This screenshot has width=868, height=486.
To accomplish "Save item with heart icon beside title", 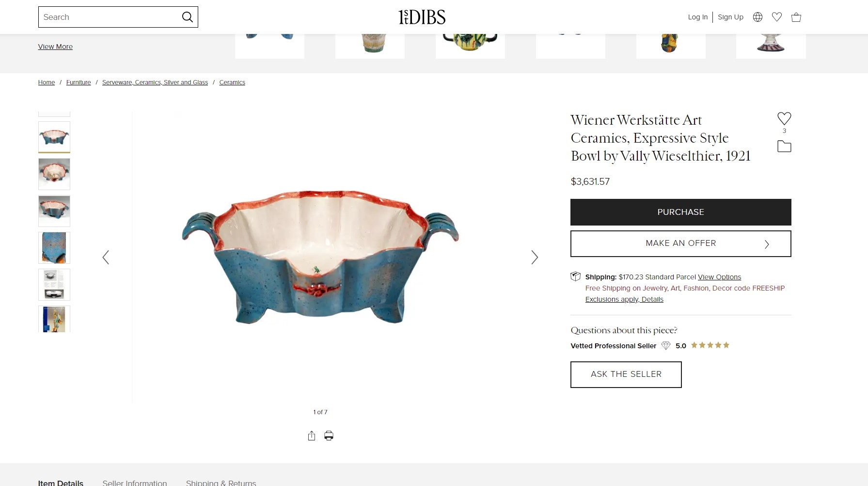I will (784, 118).
